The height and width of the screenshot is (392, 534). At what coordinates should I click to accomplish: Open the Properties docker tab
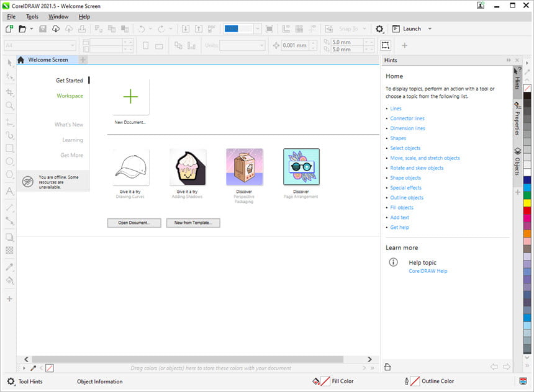[517, 119]
